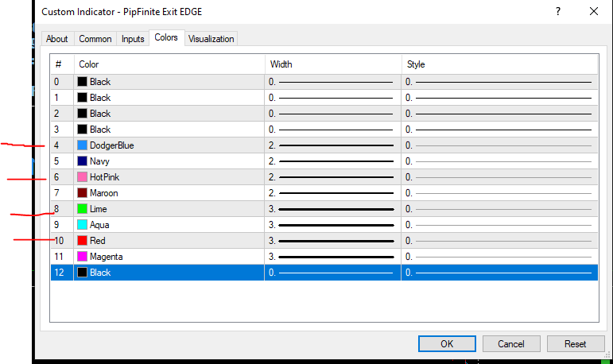This screenshot has height=364, width=613.
Task: Select row number 12
Action: click(x=59, y=273)
